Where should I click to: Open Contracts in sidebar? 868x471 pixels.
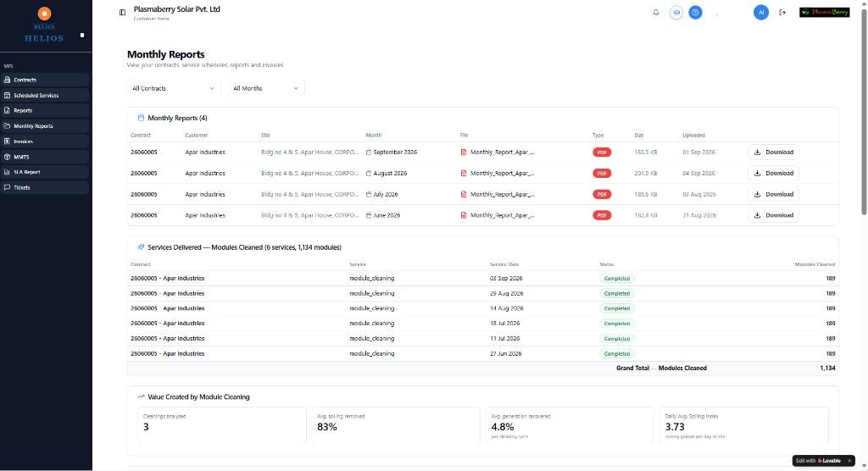pyautogui.click(x=44, y=80)
